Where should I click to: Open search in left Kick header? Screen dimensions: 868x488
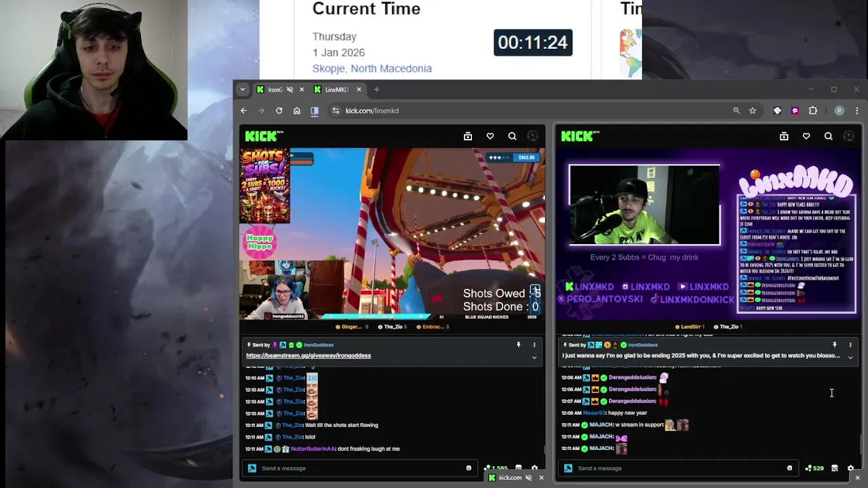tap(513, 136)
